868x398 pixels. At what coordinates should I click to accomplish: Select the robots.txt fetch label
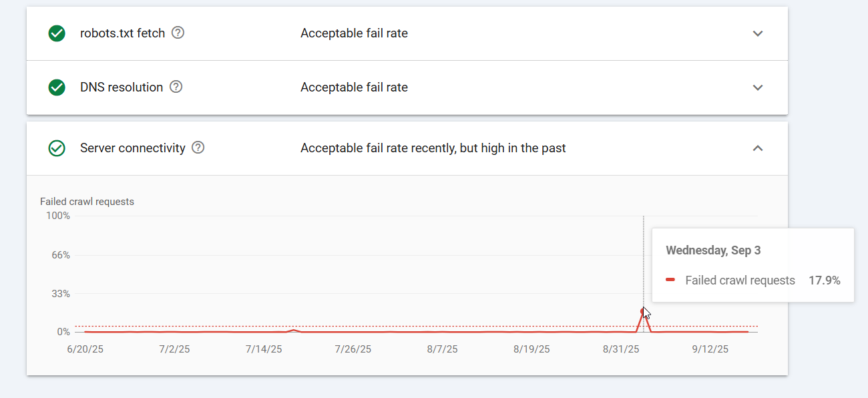click(122, 33)
